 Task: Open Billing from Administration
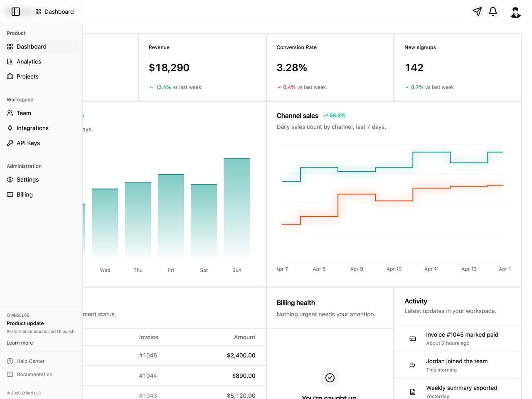click(x=41, y=195)
